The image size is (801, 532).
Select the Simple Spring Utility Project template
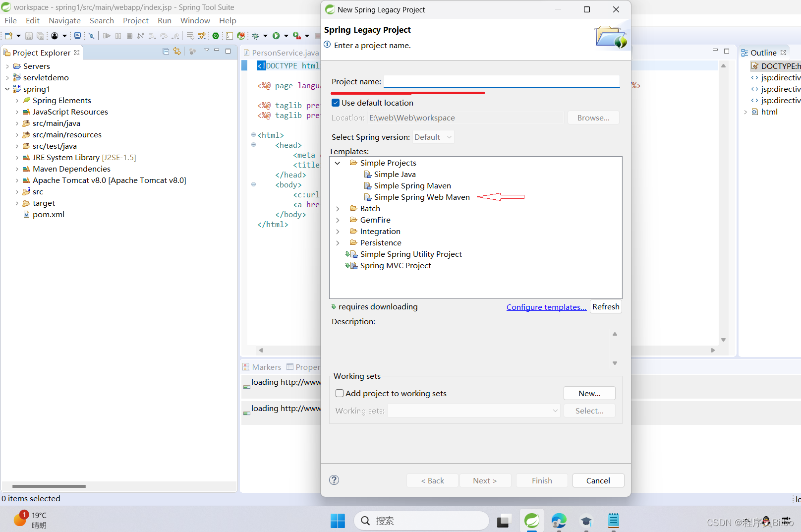411,254
